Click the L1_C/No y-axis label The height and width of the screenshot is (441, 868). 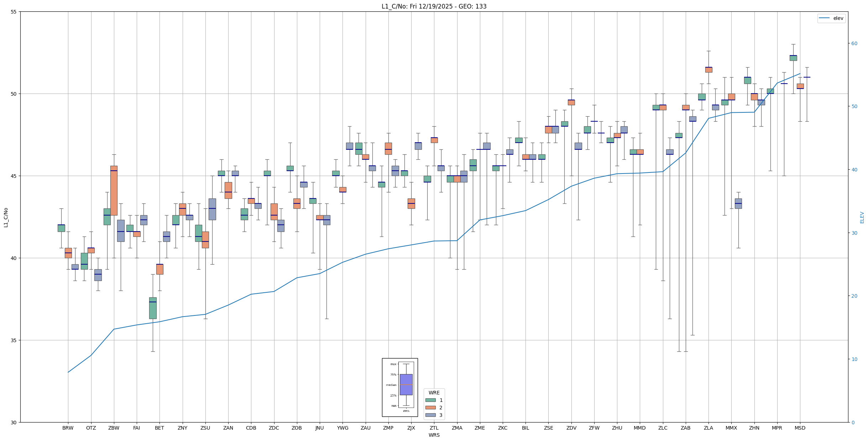(x=6, y=218)
